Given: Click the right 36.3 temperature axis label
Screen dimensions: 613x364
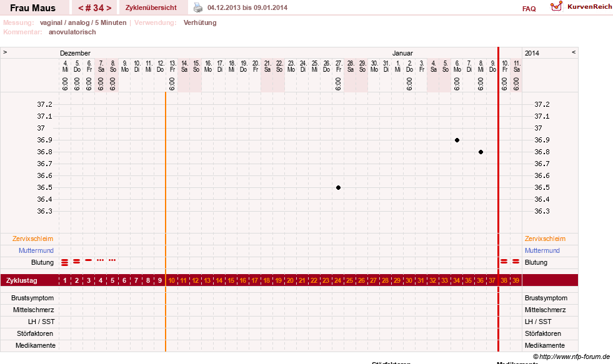Looking at the screenshot, I should point(542,211).
